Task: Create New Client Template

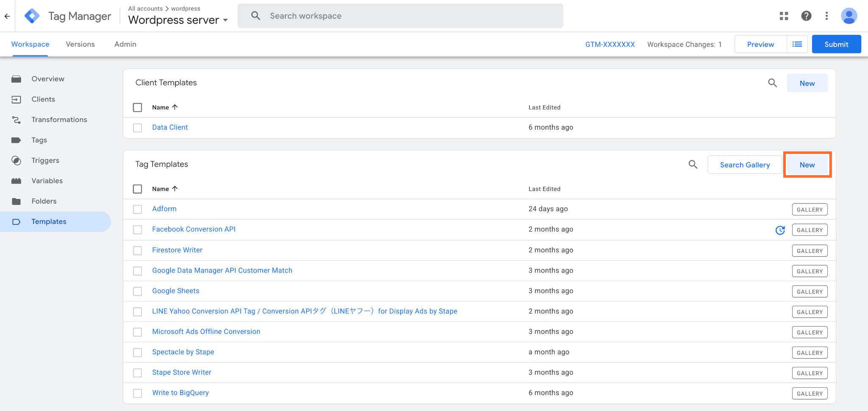Action: coord(807,83)
